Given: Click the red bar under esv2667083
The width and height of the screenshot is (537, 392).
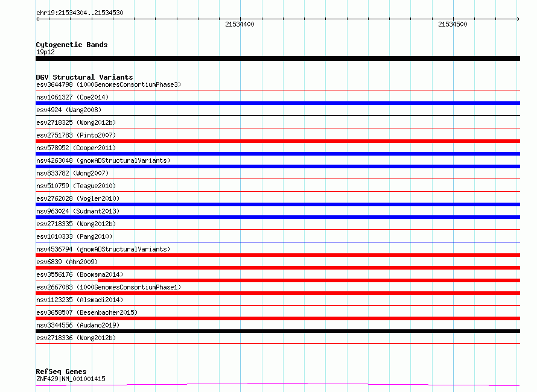Looking at the screenshot, I should click(278, 293).
